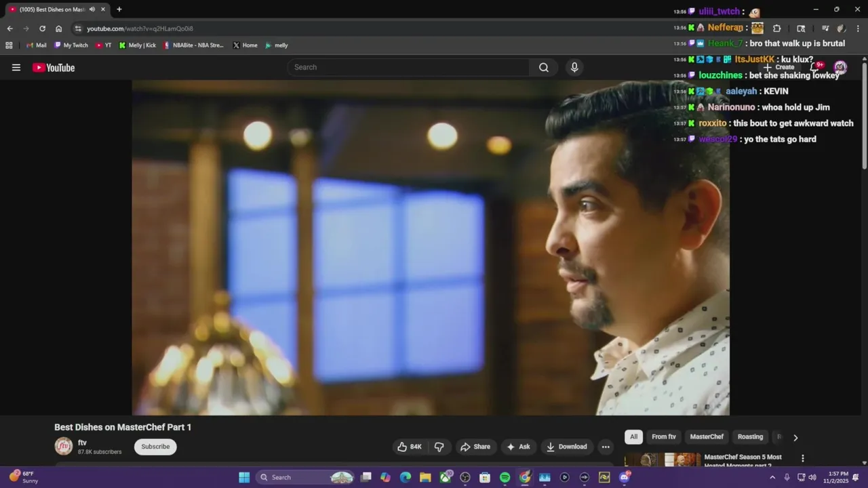868x488 pixels.
Task: Select the Roasting filter chip
Action: 750,437
